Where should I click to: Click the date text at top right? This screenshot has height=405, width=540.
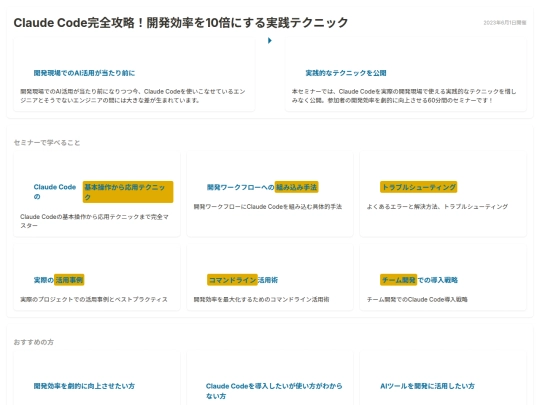pyautogui.click(x=505, y=23)
